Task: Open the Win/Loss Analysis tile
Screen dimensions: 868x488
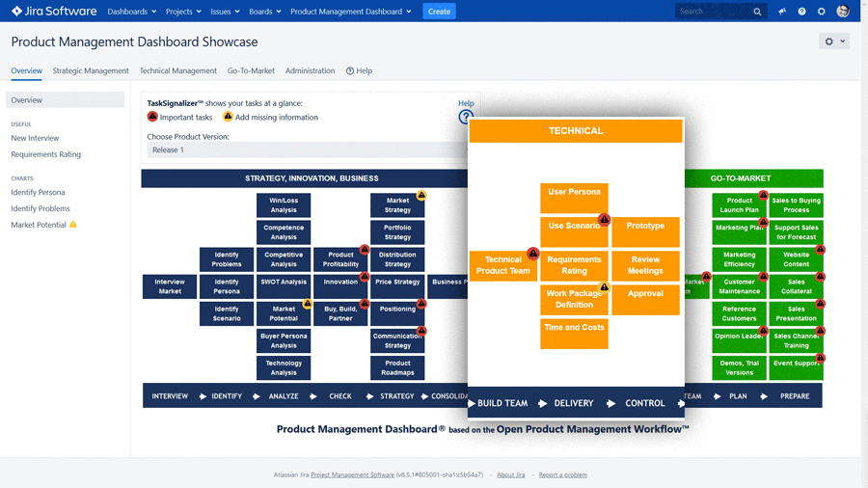Action: [284, 205]
